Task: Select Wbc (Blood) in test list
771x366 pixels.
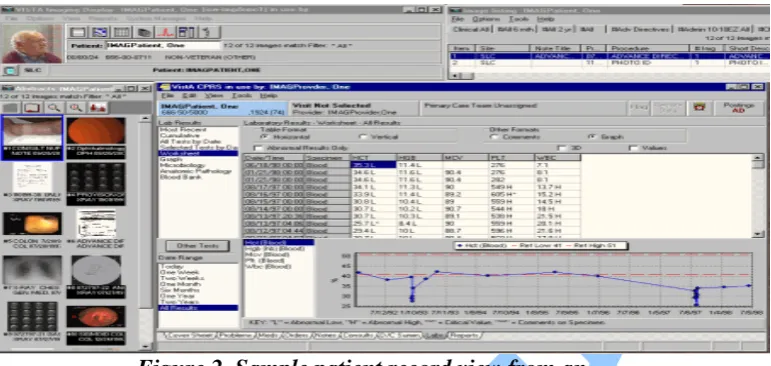Action: tap(268, 266)
